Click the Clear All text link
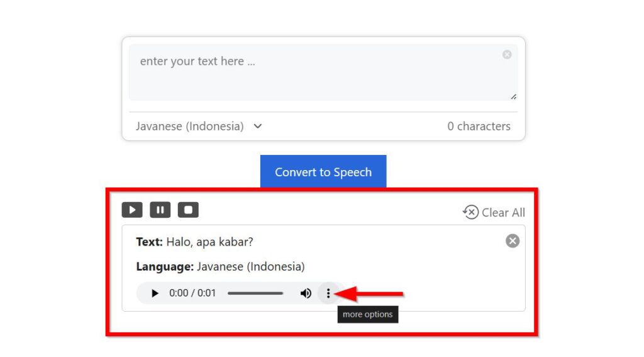Image resolution: width=644 pixels, height=357 pixels. click(x=503, y=213)
